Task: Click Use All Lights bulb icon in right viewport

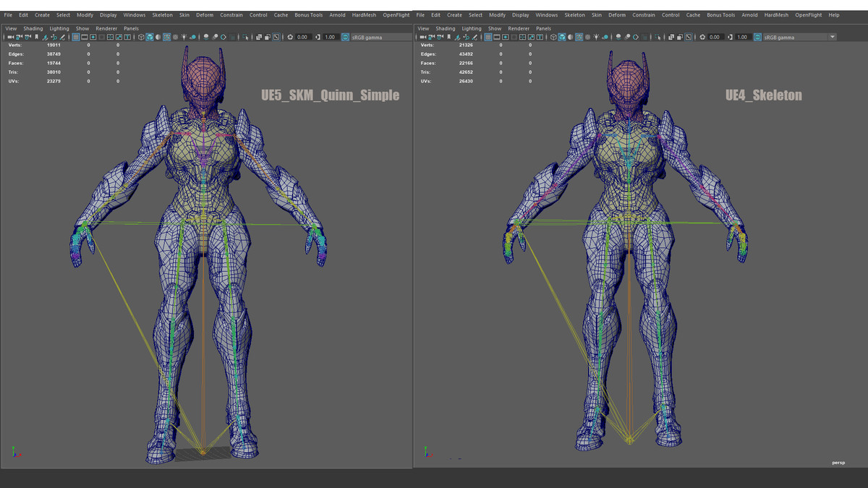Action: [596, 37]
